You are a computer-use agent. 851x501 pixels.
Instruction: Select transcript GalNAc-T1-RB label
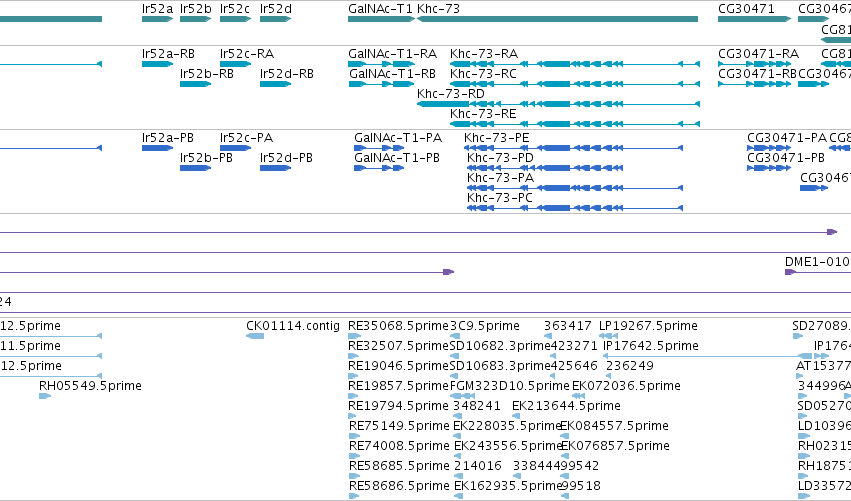coord(392,74)
